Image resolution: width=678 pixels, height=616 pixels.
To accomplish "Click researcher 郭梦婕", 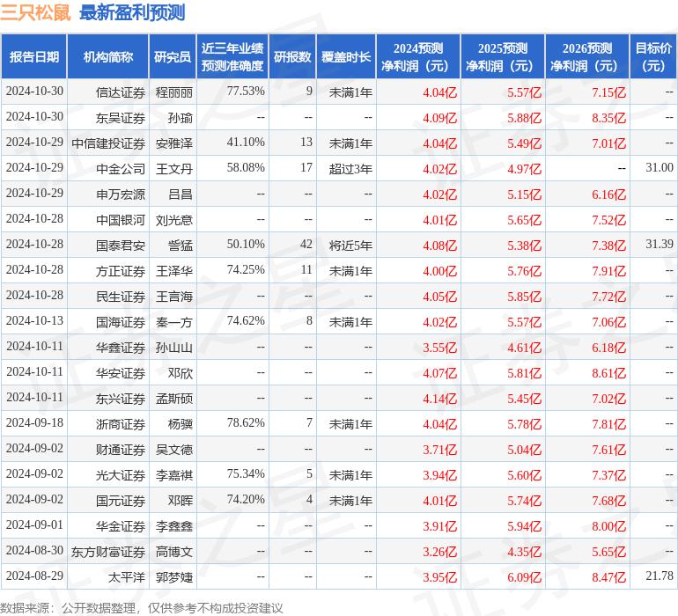I will (x=174, y=576).
